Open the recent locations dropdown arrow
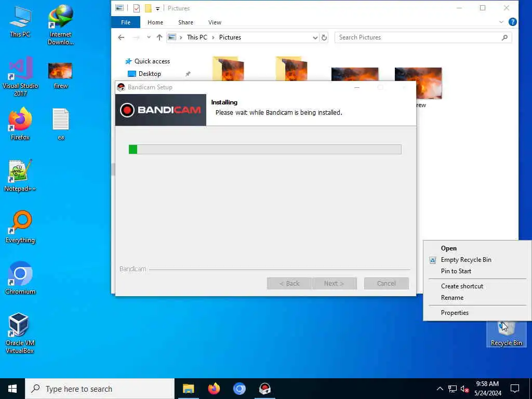The width and height of the screenshot is (532, 399). click(149, 37)
